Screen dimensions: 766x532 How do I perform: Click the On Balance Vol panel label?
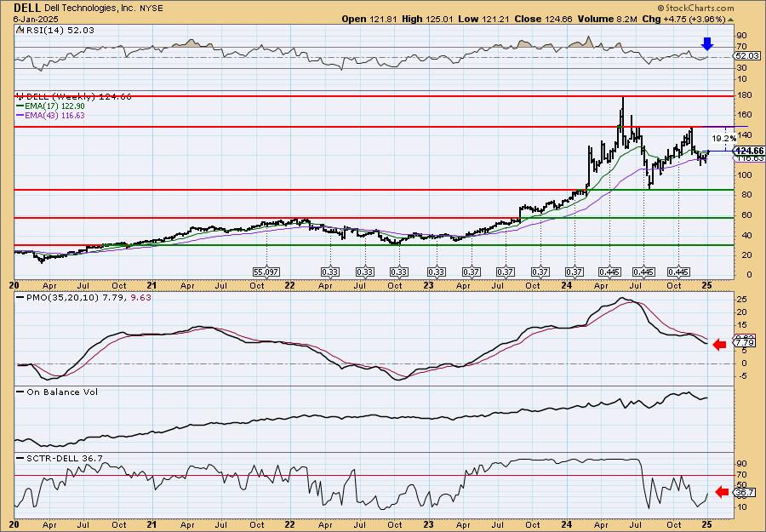pos(62,392)
